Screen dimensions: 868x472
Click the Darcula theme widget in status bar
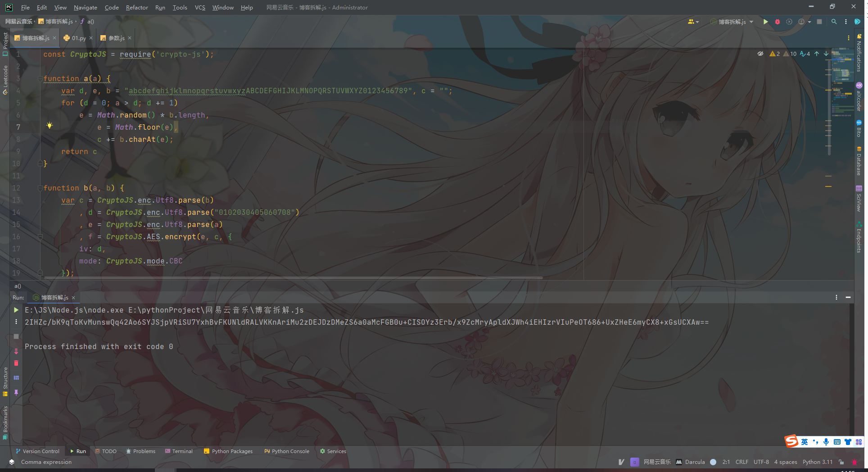691,462
